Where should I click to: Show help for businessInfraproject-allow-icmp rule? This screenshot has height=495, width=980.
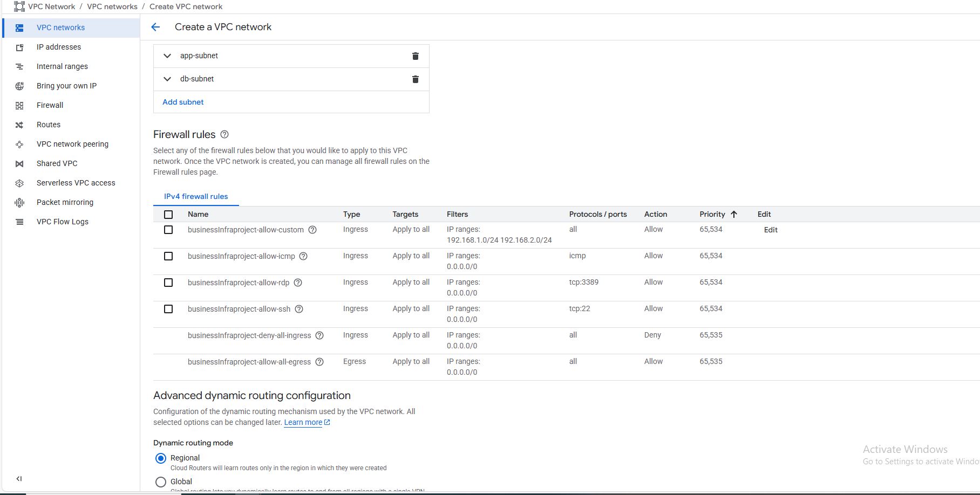(303, 256)
